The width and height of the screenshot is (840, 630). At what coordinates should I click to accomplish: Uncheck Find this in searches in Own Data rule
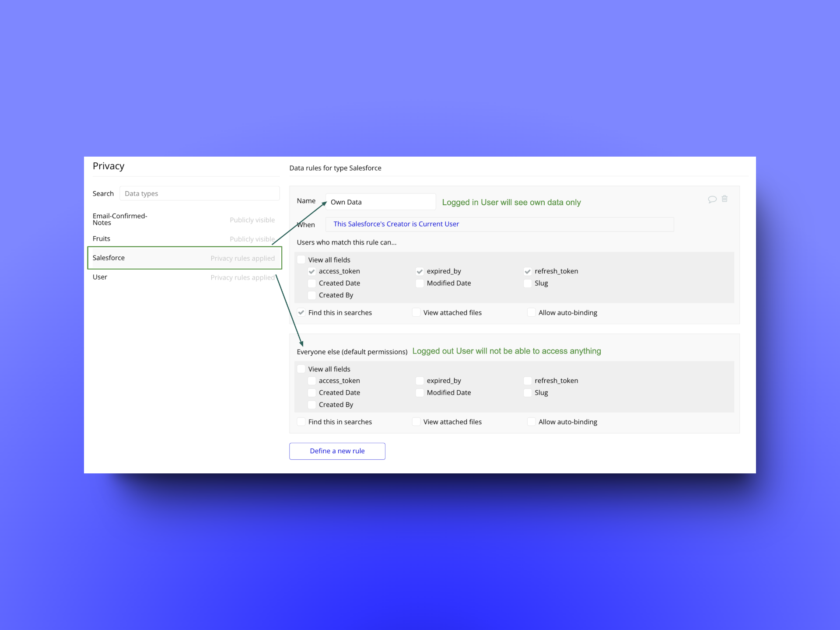(301, 312)
